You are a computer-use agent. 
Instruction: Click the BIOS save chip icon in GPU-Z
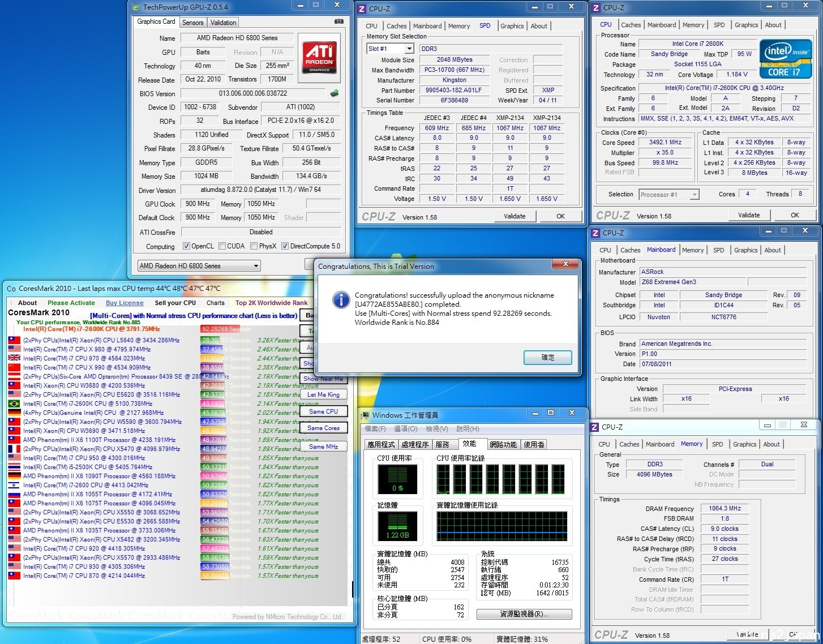click(x=335, y=93)
